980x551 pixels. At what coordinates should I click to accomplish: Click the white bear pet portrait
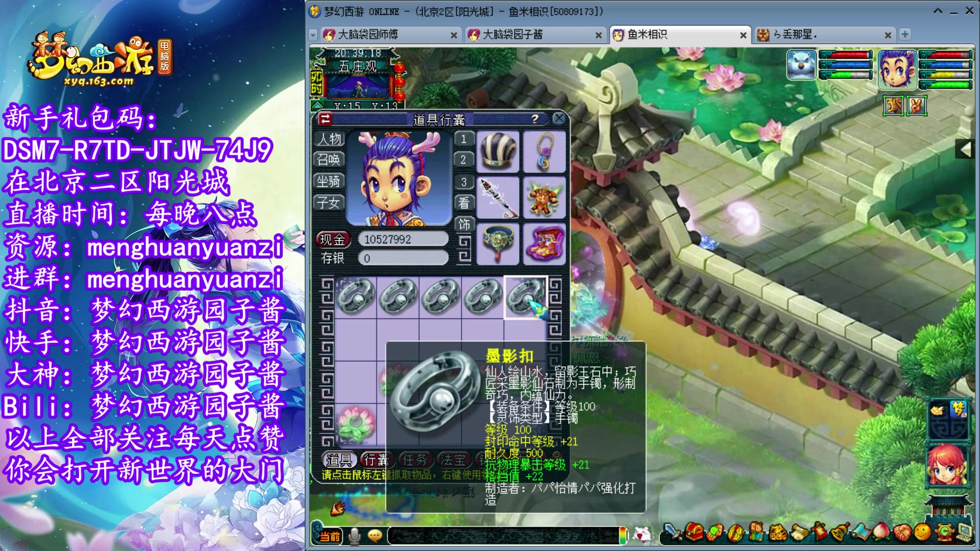(802, 65)
